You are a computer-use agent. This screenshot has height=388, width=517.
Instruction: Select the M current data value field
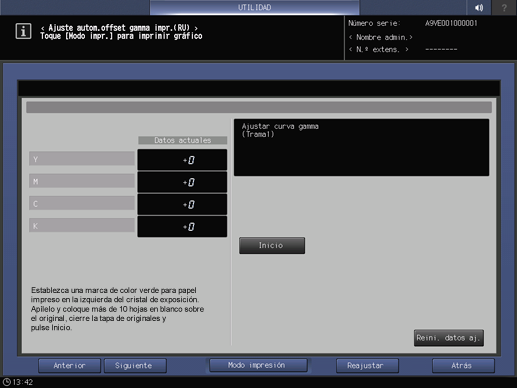(182, 182)
